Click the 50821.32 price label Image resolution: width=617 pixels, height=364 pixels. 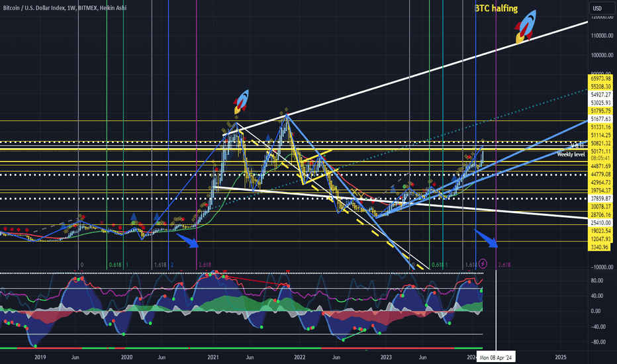click(601, 143)
